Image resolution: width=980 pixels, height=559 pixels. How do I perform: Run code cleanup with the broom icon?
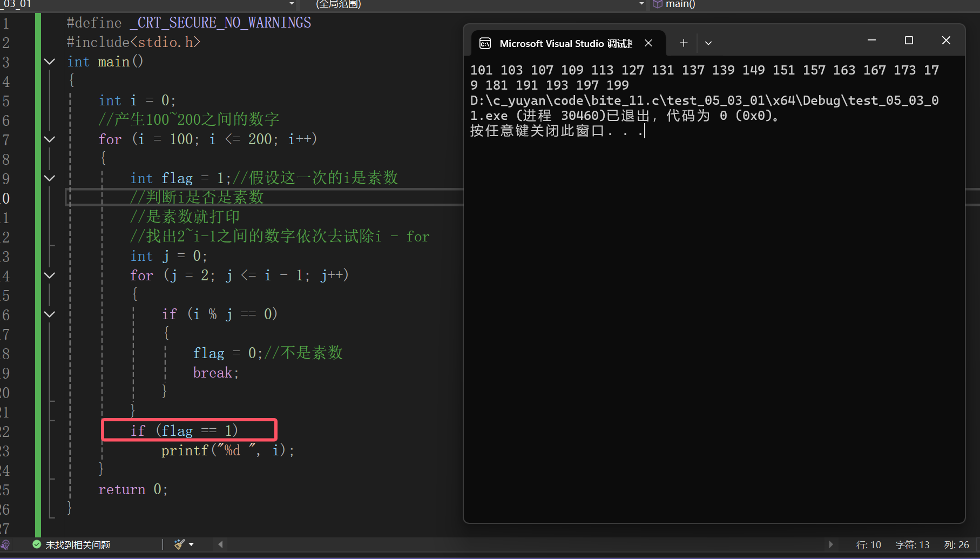click(179, 544)
